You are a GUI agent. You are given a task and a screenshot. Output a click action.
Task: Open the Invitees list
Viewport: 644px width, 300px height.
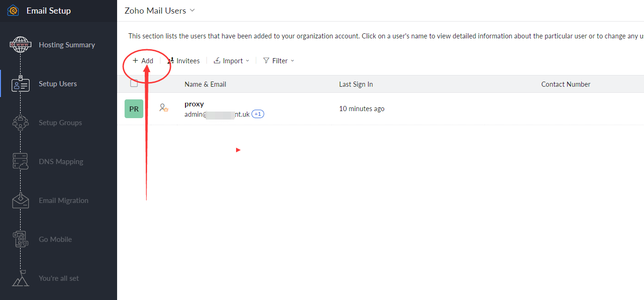[183, 61]
